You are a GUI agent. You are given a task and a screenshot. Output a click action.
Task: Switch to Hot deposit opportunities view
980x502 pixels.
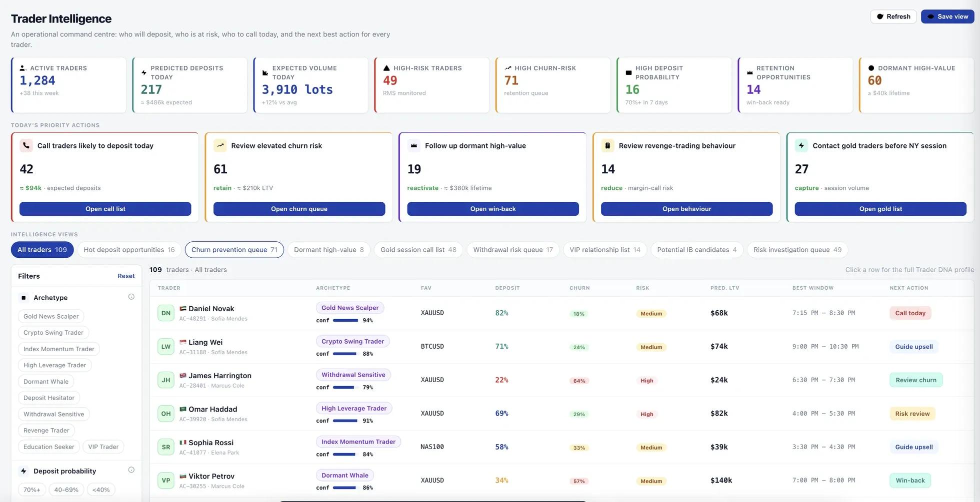tap(129, 250)
